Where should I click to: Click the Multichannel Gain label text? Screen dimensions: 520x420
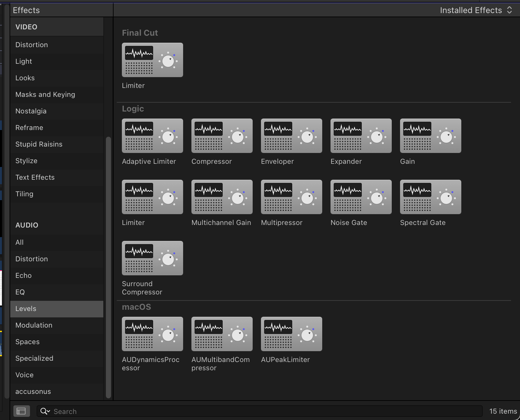click(x=221, y=223)
